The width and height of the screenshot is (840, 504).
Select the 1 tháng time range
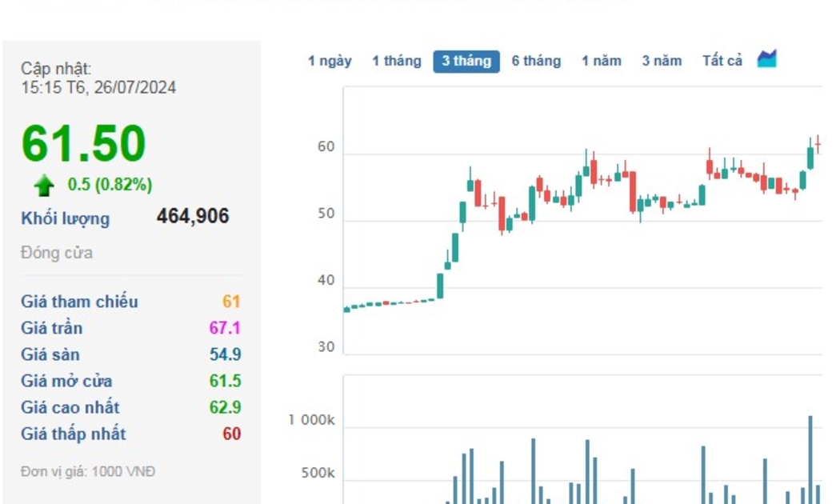click(396, 61)
